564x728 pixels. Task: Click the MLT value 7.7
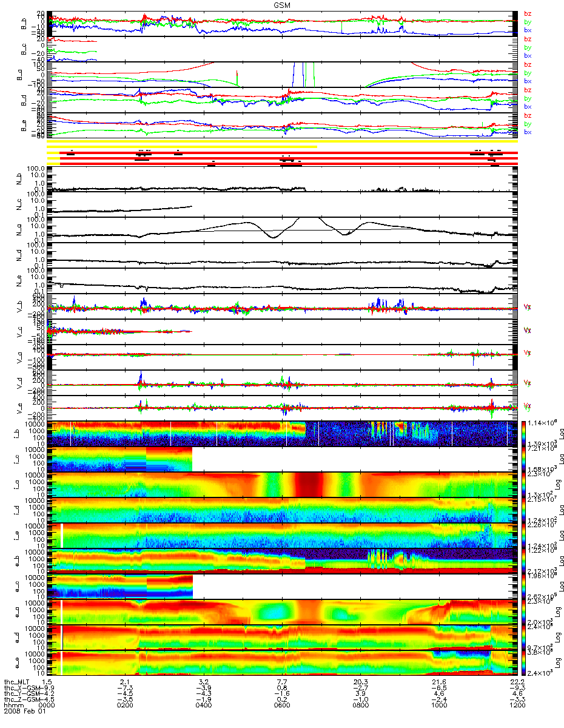click(x=281, y=683)
